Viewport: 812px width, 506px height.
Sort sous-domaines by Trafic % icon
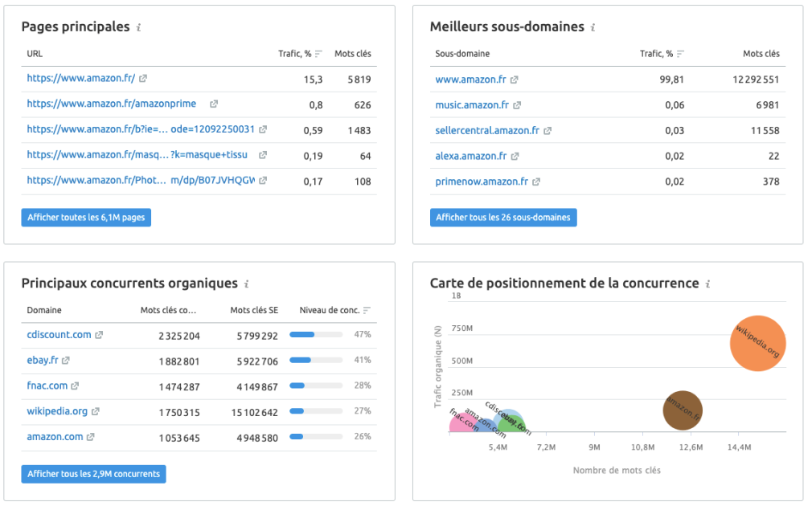click(x=680, y=54)
